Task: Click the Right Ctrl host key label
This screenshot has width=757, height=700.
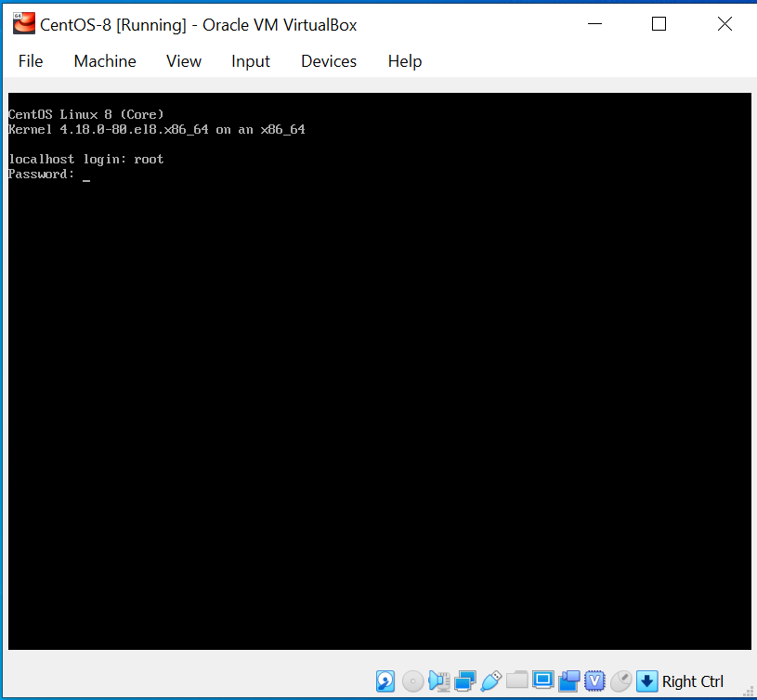Action: [x=692, y=681]
